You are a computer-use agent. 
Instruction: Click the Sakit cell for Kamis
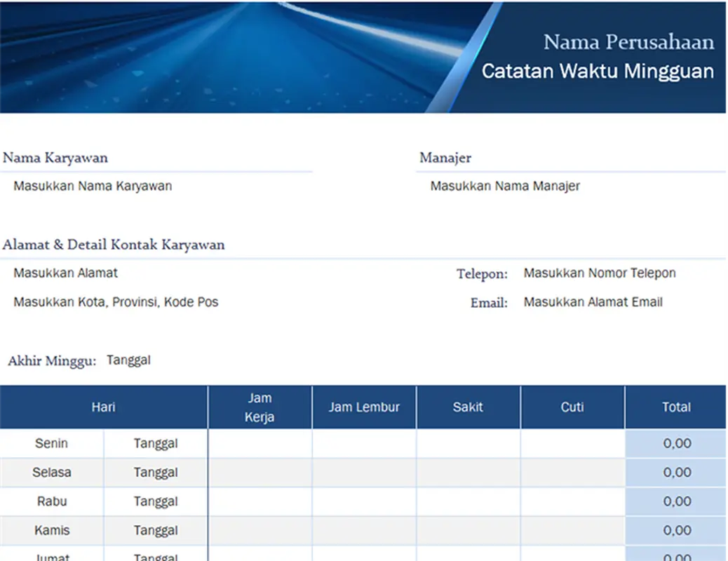[468, 530]
